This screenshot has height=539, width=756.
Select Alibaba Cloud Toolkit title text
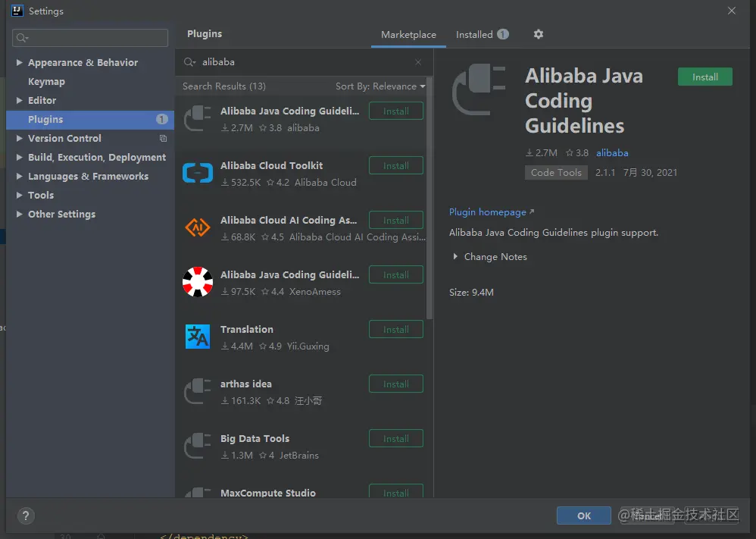click(x=271, y=165)
